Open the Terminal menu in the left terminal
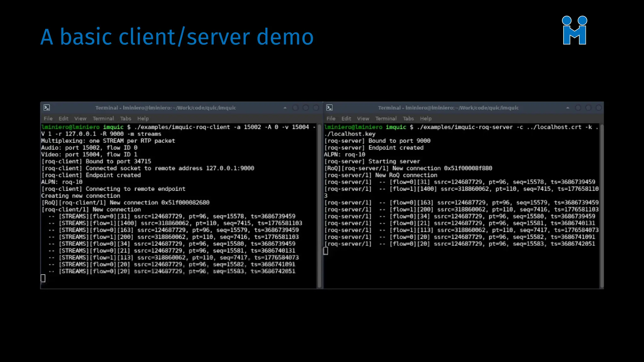 point(103,118)
